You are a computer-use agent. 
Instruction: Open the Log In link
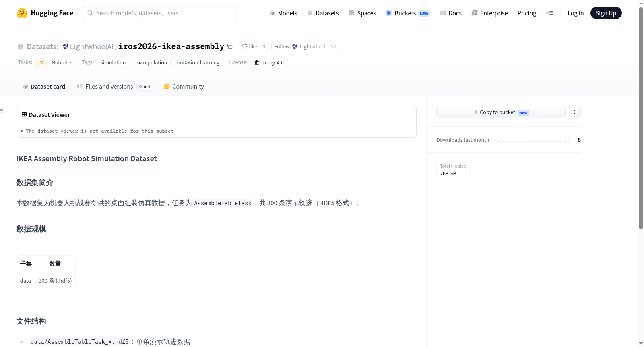pos(576,13)
